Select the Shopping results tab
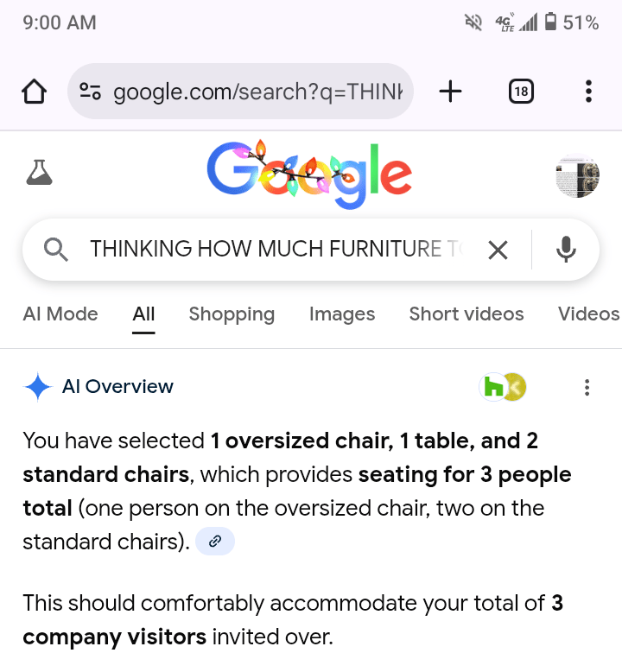 click(232, 314)
